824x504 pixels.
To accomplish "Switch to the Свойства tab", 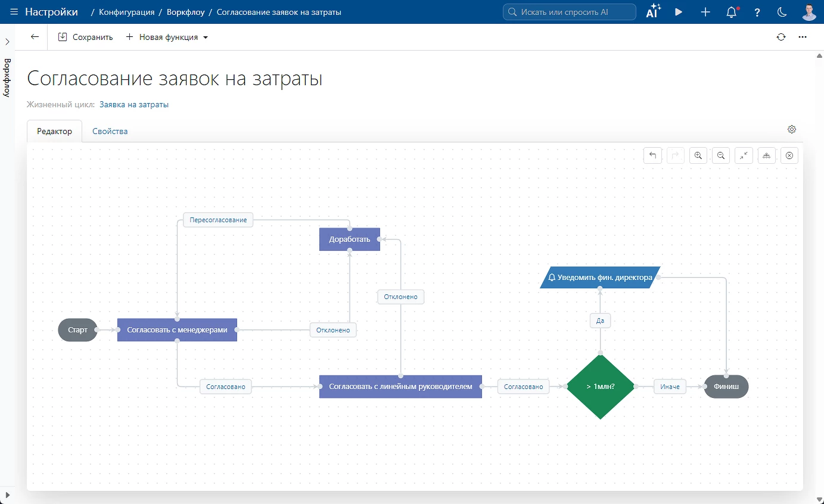I will [x=110, y=131].
